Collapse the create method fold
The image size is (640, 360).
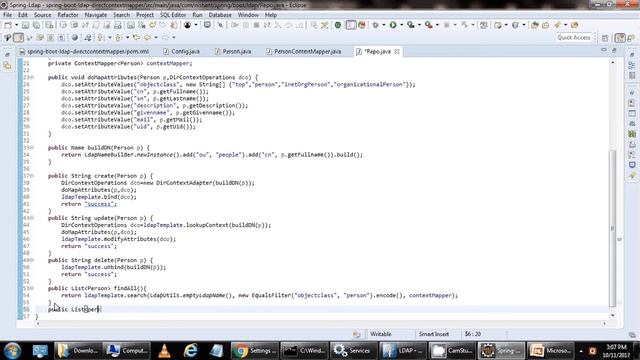click(x=32, y=176)
